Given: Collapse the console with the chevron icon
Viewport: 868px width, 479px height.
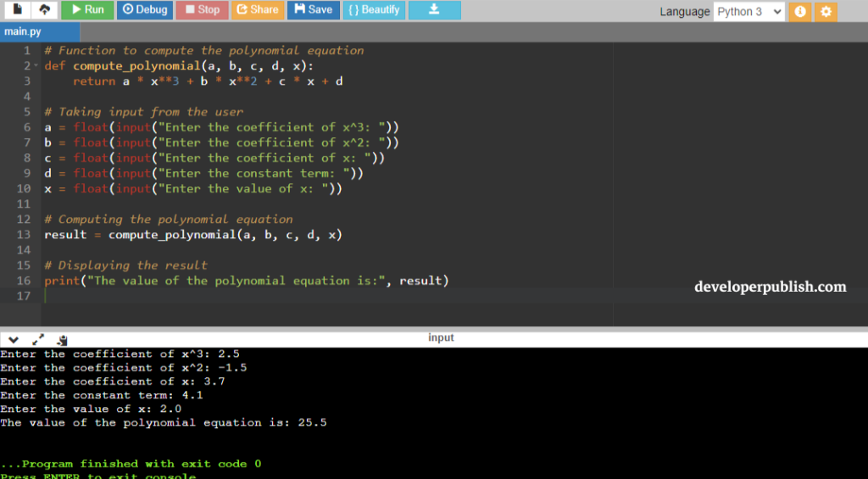Looking at the screenshot, I should point(14,339).
